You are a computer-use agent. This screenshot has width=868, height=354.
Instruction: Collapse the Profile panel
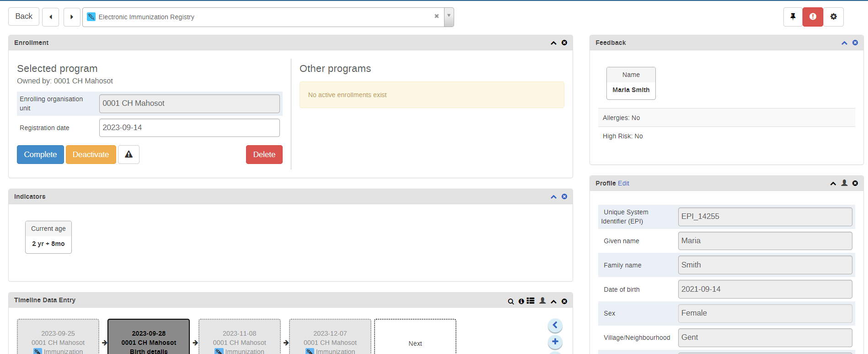coord(833,184)
